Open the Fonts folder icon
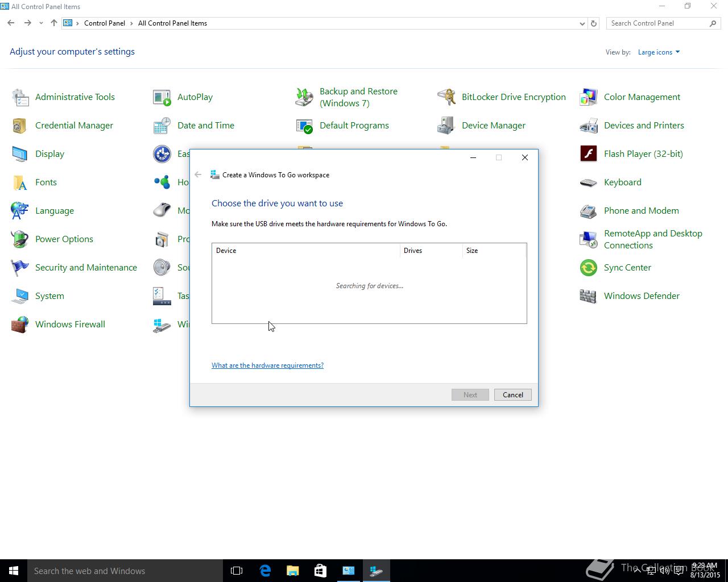The image size is (728, 582). coord(20,182)
